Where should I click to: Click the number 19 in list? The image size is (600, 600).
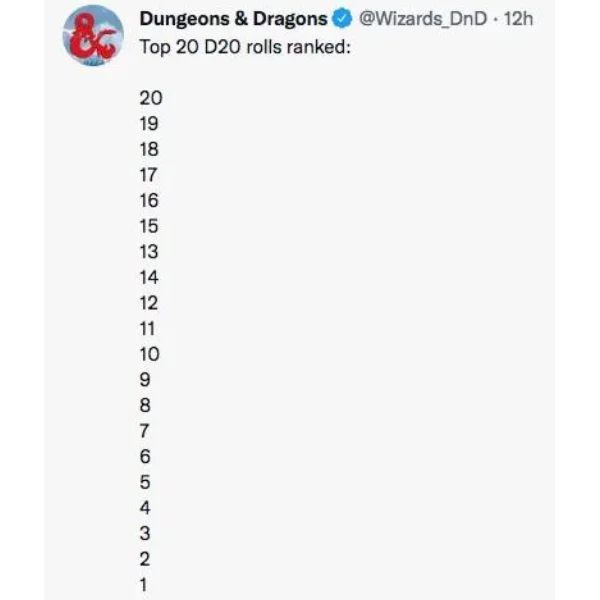coord(149,124)
